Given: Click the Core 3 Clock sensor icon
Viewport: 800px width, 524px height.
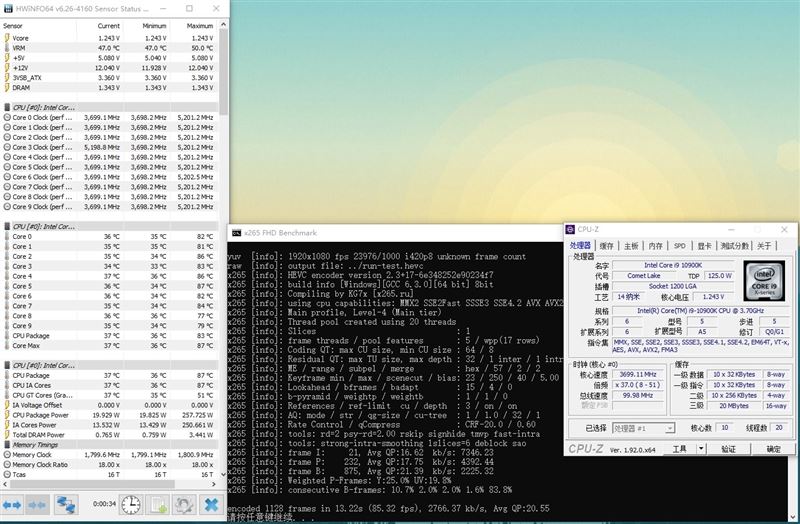Looking at the screenshot, I should click(x=7, y=147).
